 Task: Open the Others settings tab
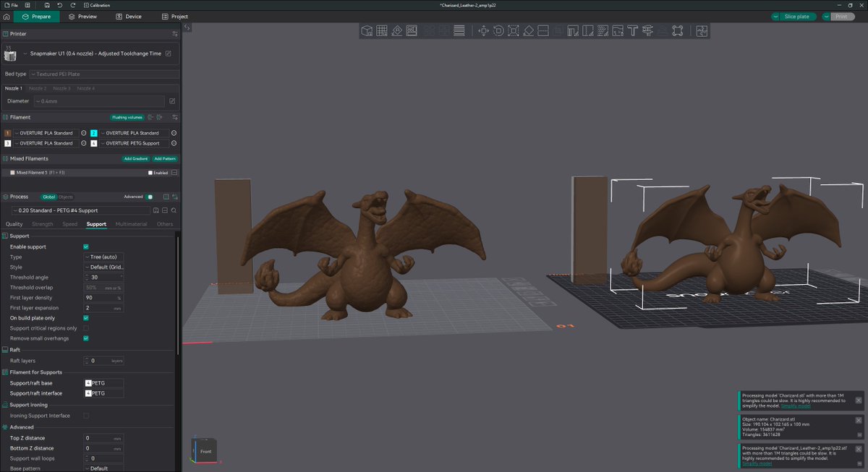[x=165, y=224]
